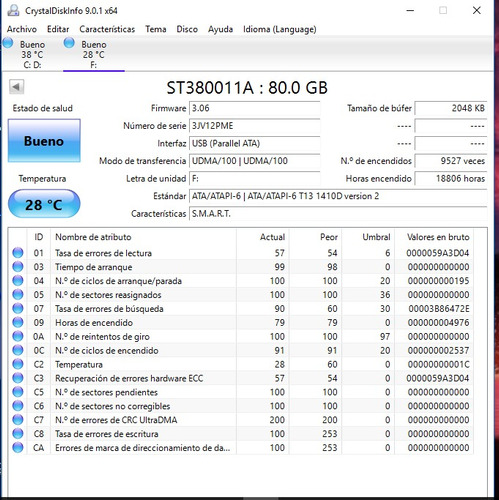The height and width of the screenshot is (500, 499).
Task: Click status orb of CRC UltraDMA row
Action: [x=18, y=420]
